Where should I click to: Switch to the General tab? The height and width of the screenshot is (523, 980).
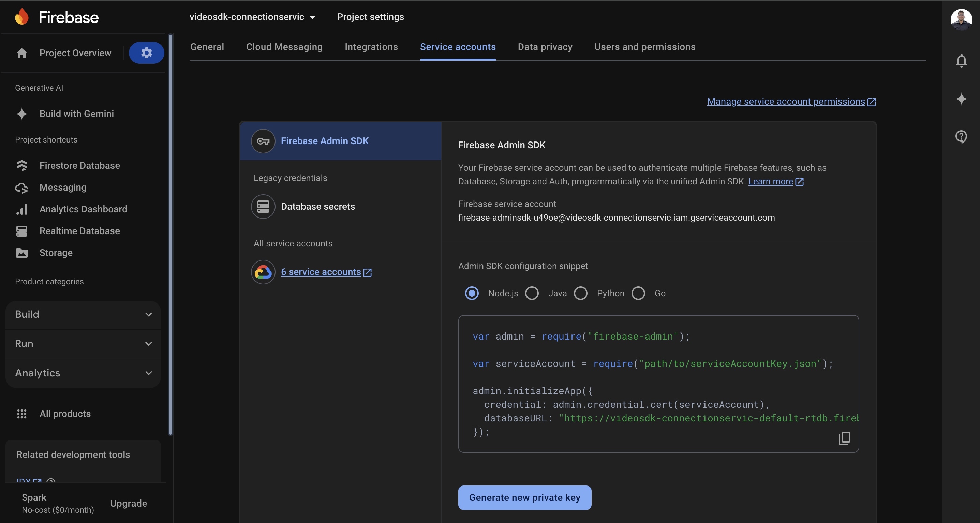[207, 47]
